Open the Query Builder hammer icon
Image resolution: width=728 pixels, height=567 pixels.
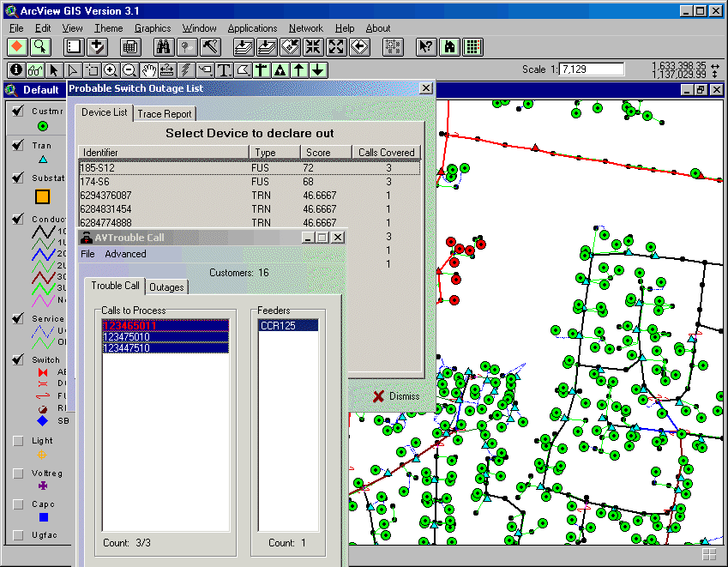tap(210, 47)
